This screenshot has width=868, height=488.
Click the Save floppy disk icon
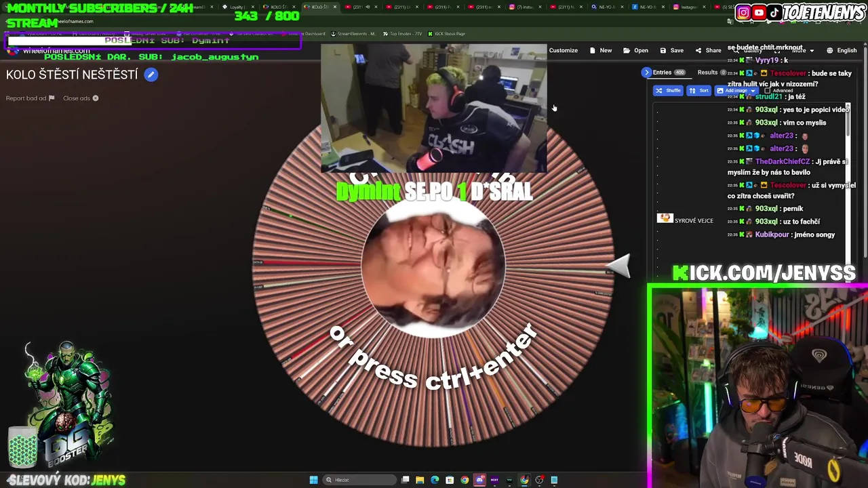(x=663, y=50)
